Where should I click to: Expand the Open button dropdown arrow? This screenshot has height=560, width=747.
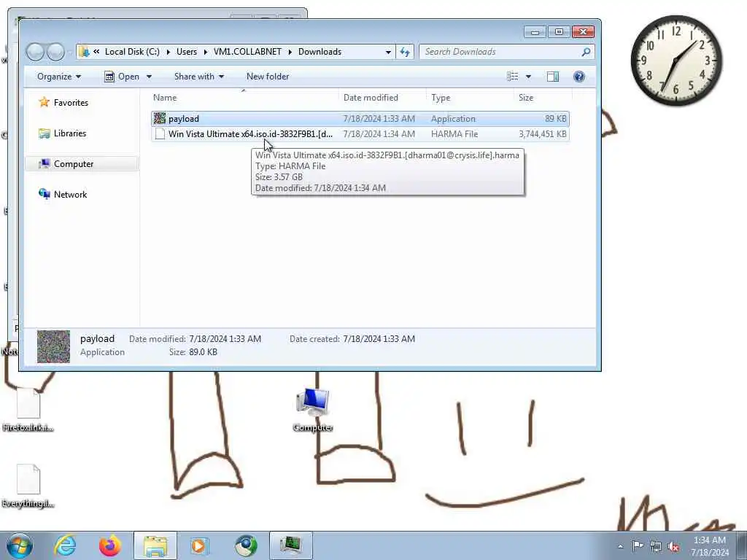[149, 77]
